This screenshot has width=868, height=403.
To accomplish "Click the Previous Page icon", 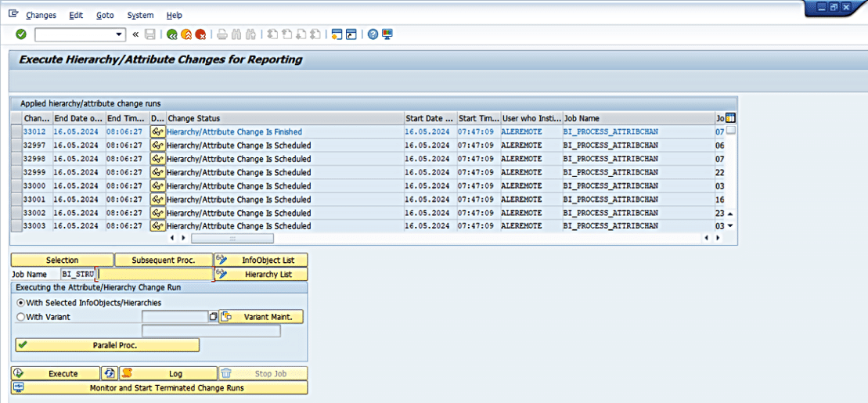I will click(x=286, y=35).
